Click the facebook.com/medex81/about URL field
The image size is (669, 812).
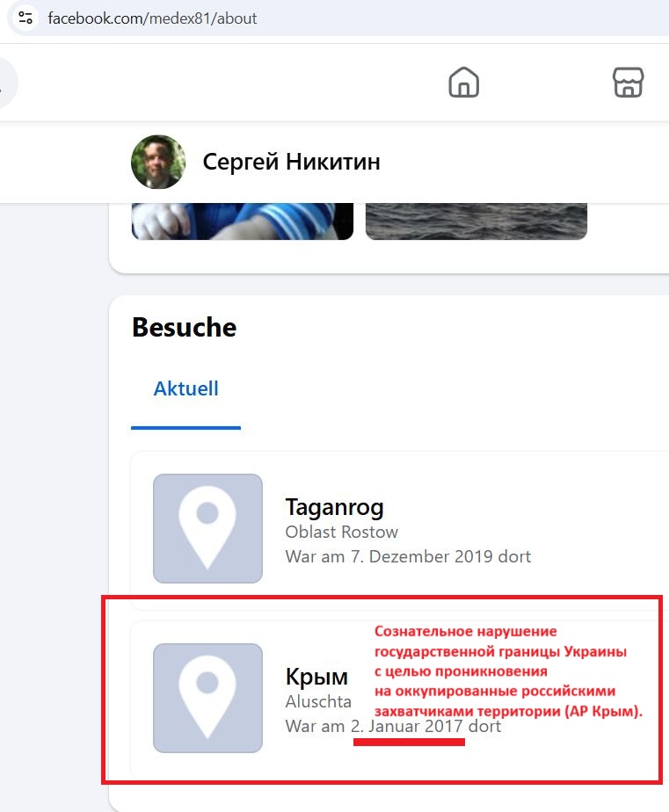pyautogui.click(x=152, y=18)
